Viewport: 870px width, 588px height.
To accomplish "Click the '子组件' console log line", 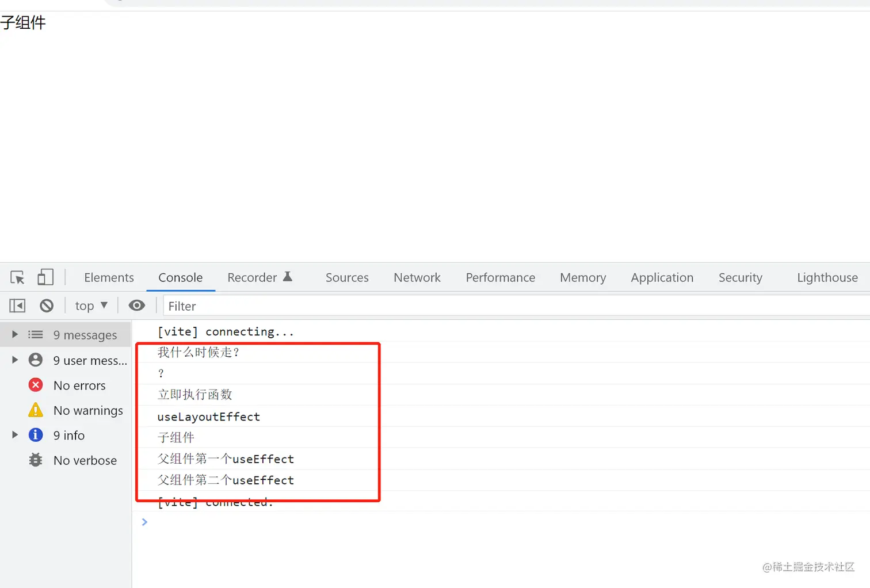I will 501,437.
